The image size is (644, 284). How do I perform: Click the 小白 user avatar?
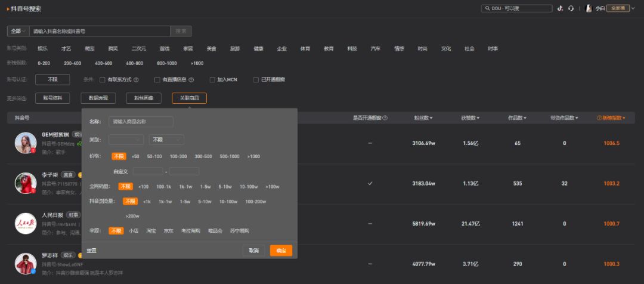(589, 8)
